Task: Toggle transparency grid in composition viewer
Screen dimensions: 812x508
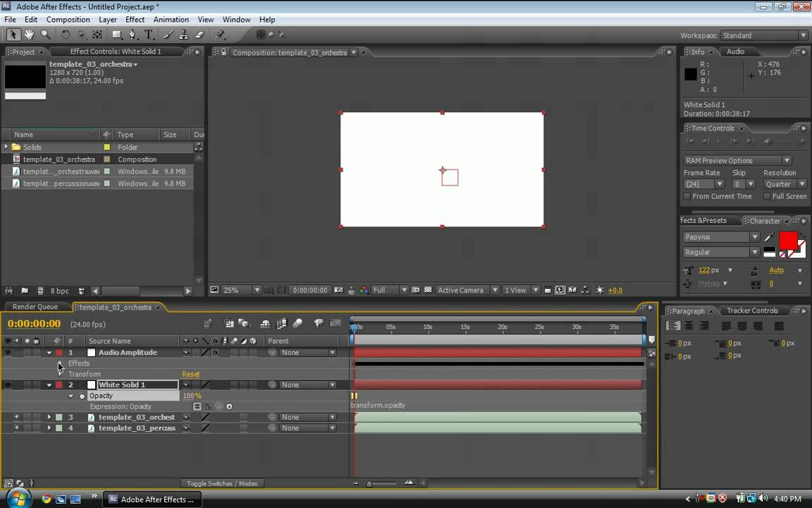Action: (x=429, y=290)
